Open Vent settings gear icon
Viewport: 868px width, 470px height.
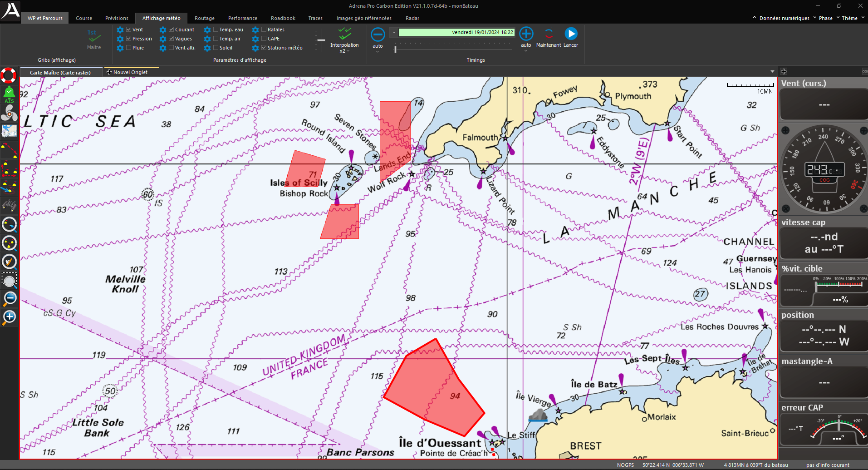point(120,30)
